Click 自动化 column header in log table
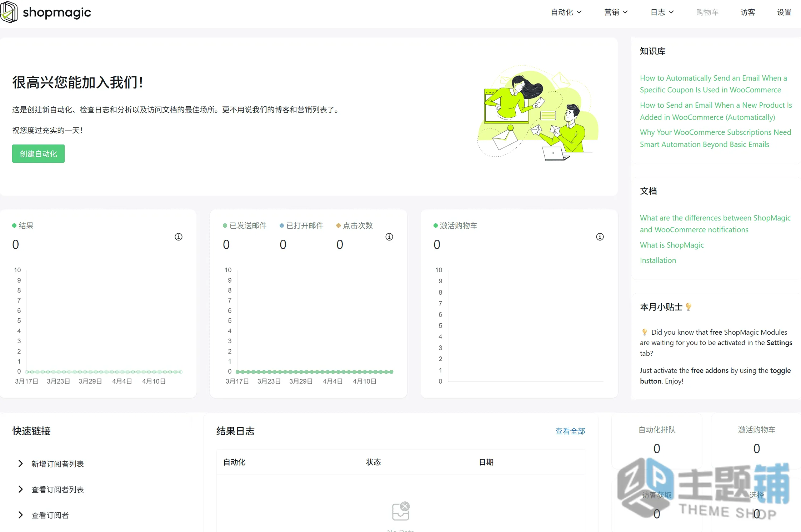Image resolution: width=801 pixels, height=532 pixels. point(234,462)
